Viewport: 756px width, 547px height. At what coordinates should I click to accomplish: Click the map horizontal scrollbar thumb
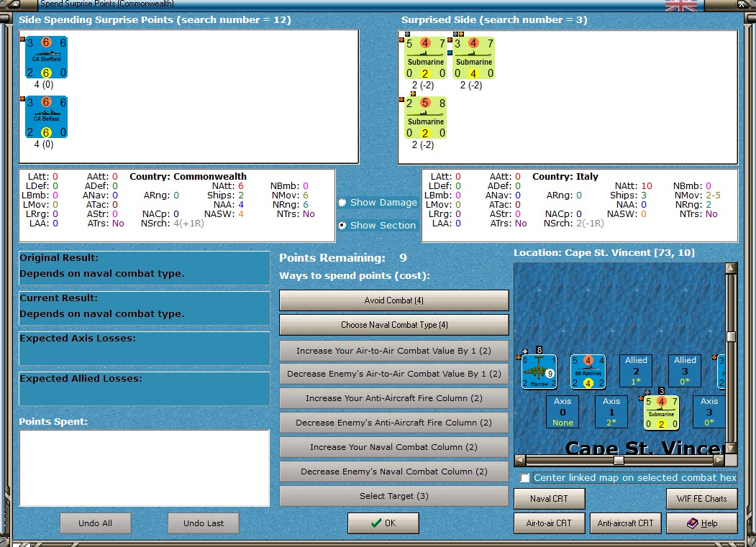click(x=619, y=460)
